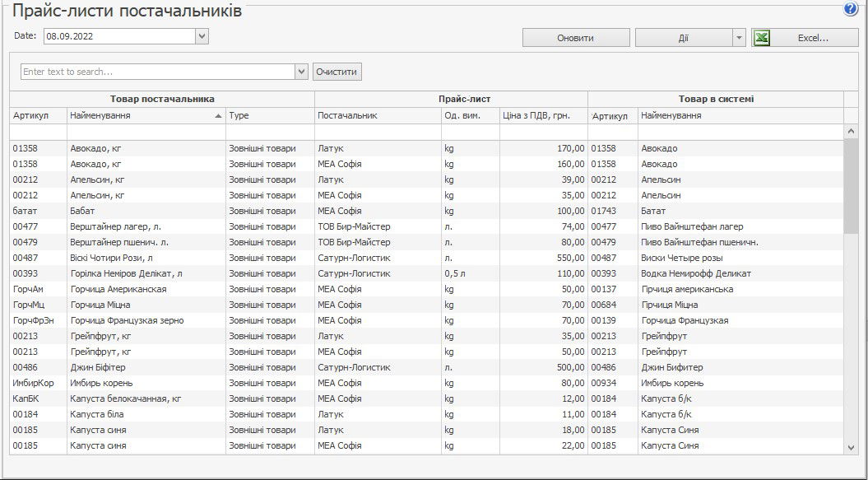Screen dimensions: 868x480
Task: Expand the Дії button dropdown arrow
Action: [738, 38]
